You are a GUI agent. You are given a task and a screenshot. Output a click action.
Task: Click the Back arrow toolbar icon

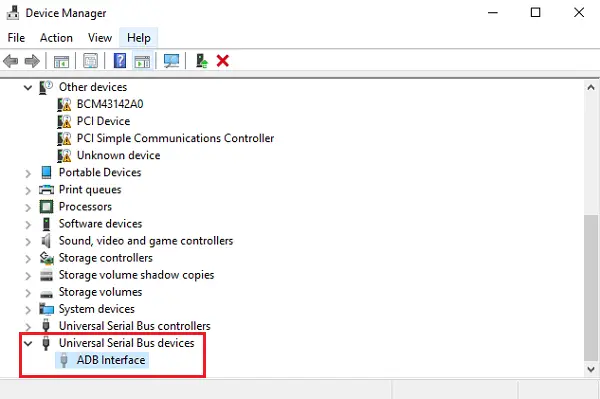pos(11,61)
